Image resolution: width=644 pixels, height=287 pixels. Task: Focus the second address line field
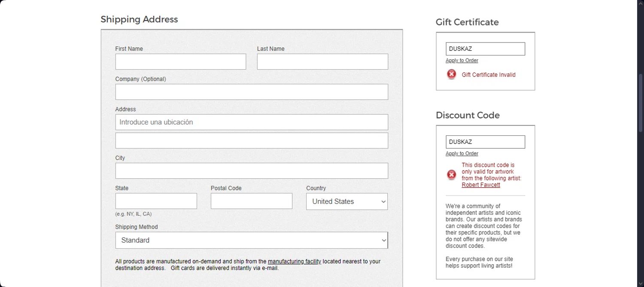(251, 140)
